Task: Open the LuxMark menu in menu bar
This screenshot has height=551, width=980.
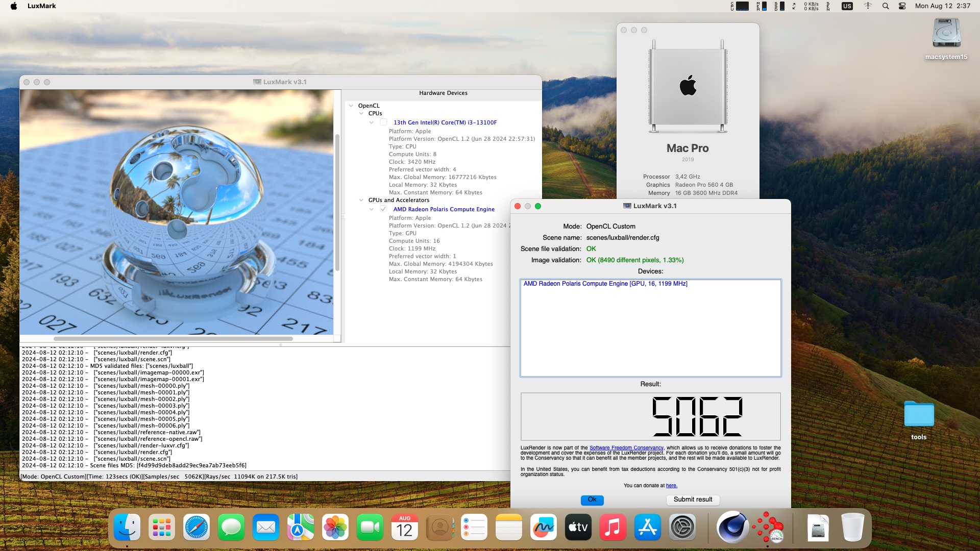Action: [41, 6]
